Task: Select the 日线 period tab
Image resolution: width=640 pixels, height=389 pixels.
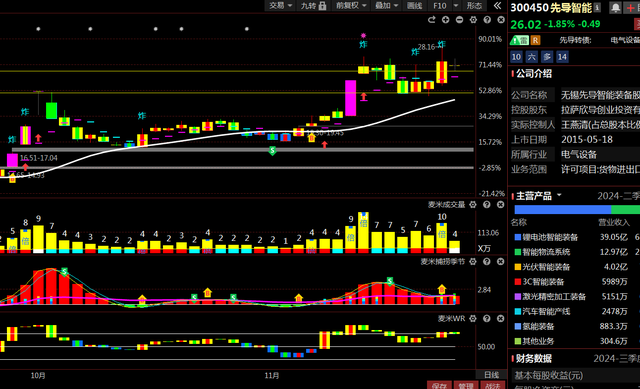Action: [491, 375]
